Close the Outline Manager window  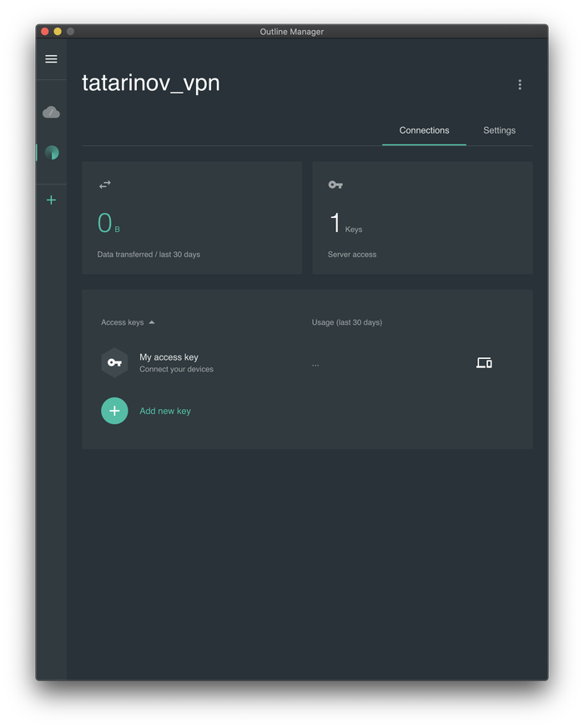(x=45, y=32)
